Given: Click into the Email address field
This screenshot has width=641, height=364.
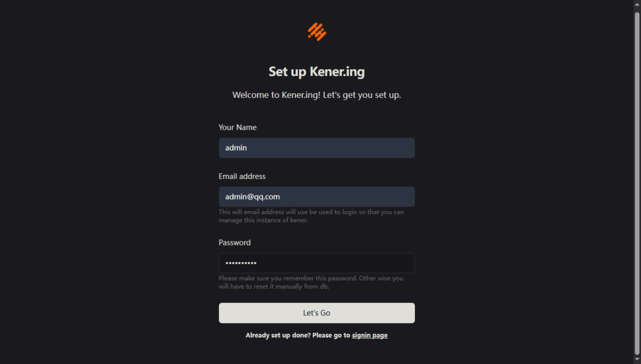Looking at the screenshot, I should (x=316, y=197).
